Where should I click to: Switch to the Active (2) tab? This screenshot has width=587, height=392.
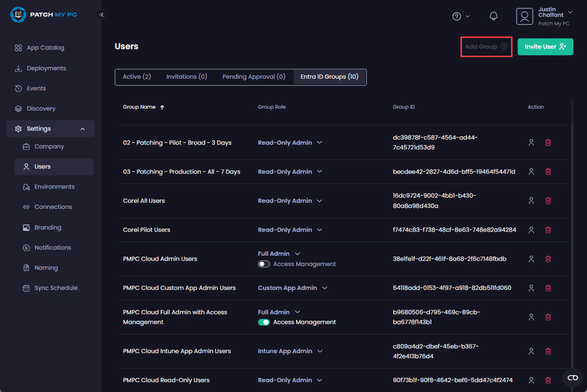tap(137, 77)
